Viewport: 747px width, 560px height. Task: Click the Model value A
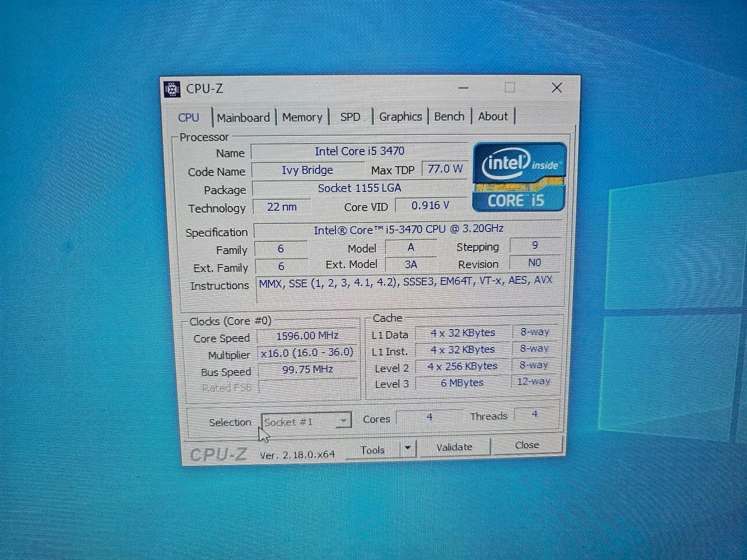tap(411, 247)
